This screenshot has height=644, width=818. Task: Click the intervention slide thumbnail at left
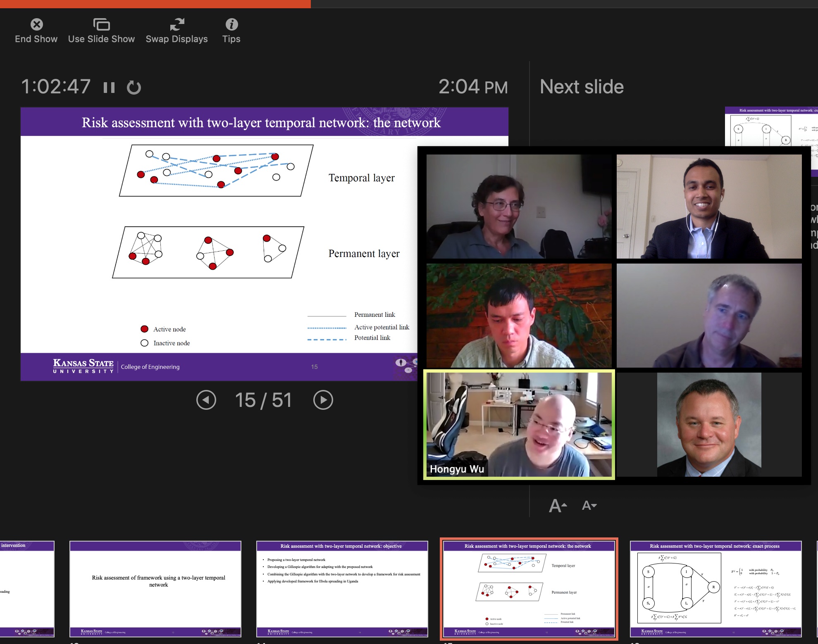click(27, 589)
